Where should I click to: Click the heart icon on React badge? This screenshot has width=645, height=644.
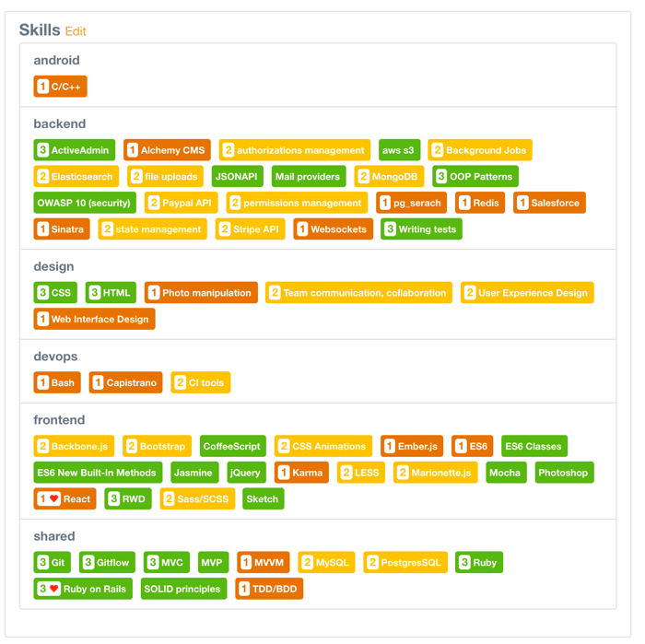pos(54,499)
